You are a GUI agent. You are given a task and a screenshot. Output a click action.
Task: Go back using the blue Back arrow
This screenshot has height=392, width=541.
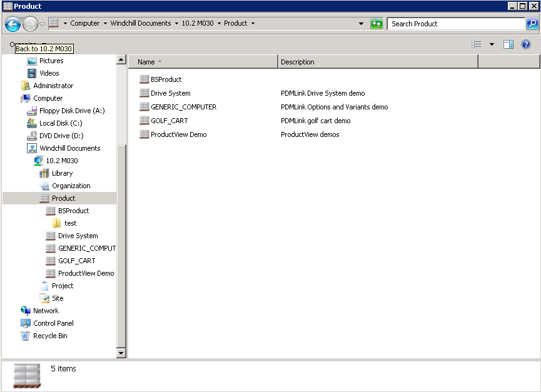click(x=13, y=24)
